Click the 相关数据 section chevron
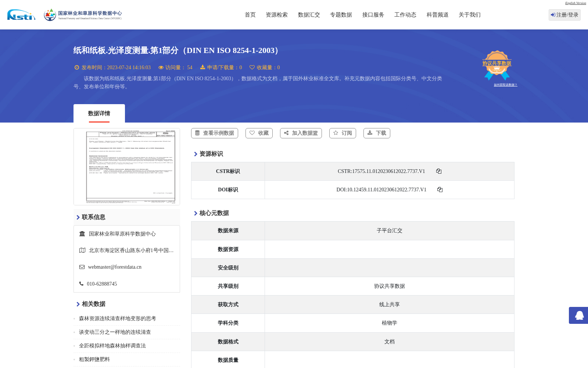This screenshot has height=368, width=588. 78,304
